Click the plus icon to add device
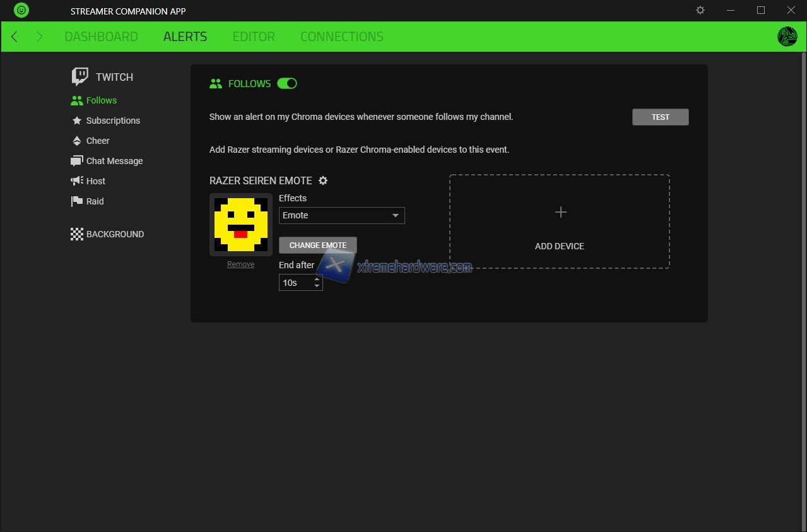Screen dimensions: 807x532 560,213
